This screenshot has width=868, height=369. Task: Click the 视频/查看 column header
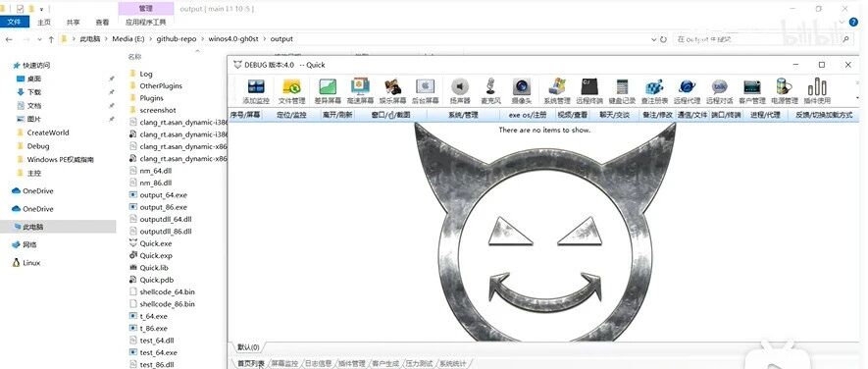pyautogui.click(x=573, y=115)
